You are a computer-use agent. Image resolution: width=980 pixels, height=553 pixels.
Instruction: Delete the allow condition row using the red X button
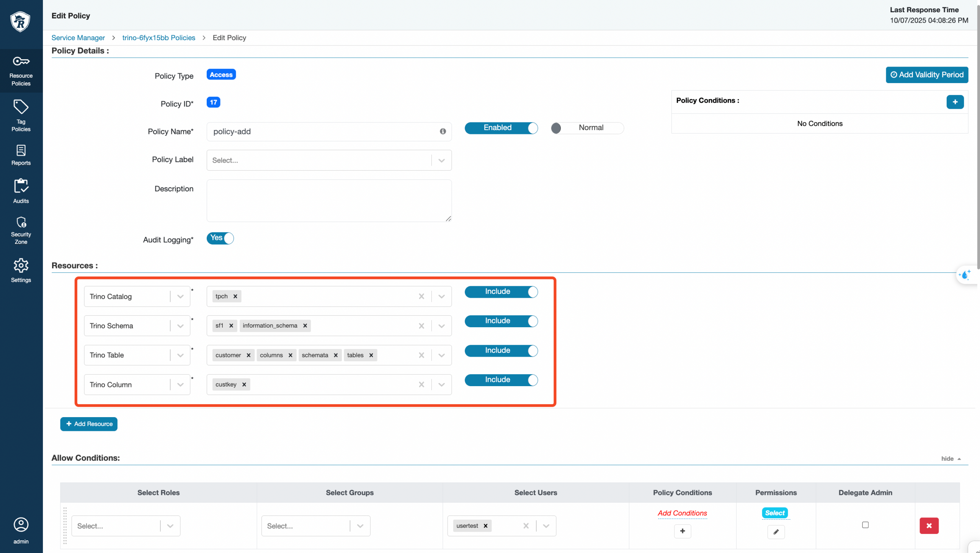929,525
